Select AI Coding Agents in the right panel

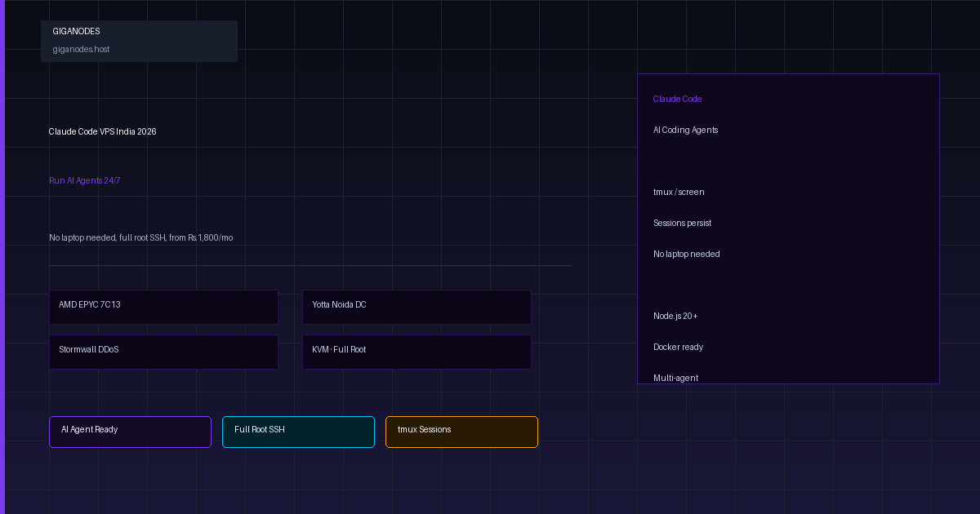(685, 130)
